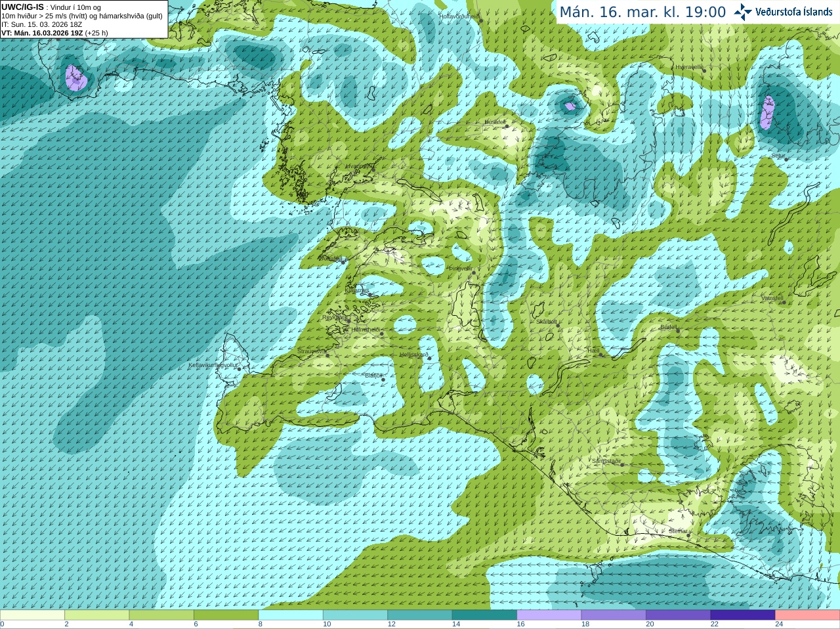Click the 16–18 m/s lavender legend swatch
Image resolution: width=840 pixels, height=629 pixels.
tap(549, 615)
